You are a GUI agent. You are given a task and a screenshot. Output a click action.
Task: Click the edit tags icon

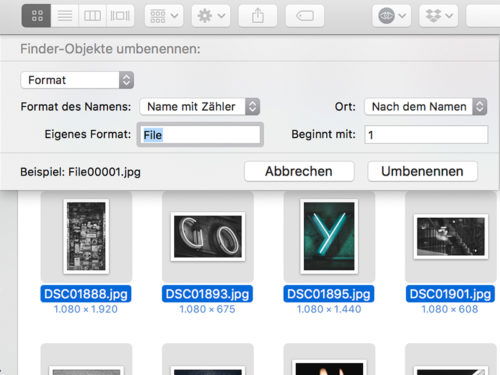click(x=305, y=15)
